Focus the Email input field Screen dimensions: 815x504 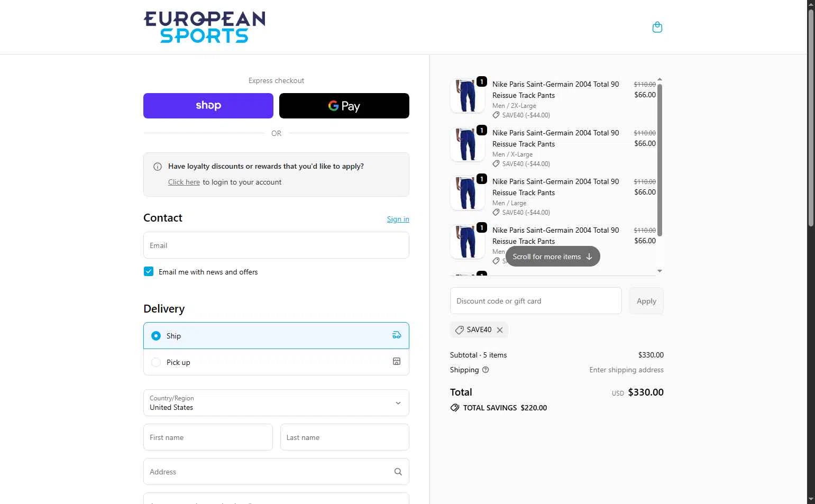pyautogui.click(x=276, y=245)
